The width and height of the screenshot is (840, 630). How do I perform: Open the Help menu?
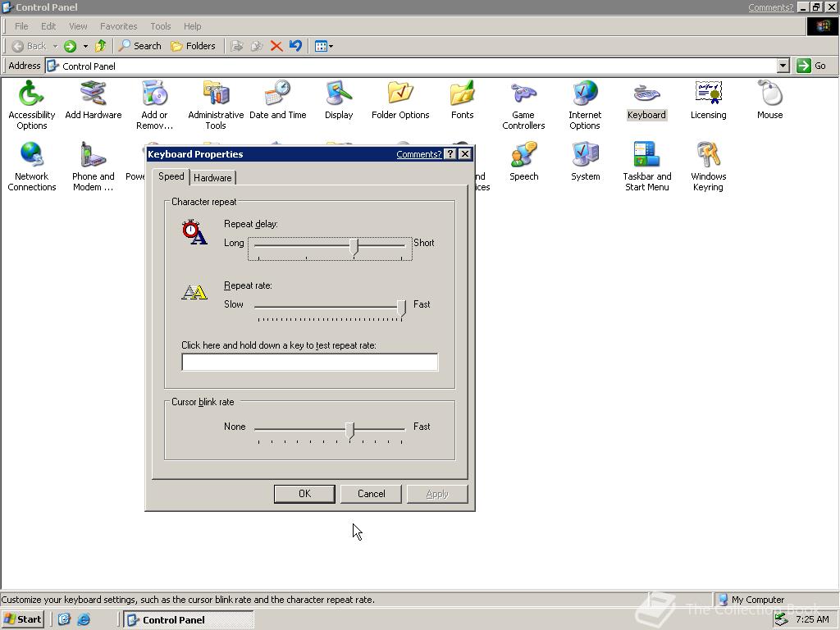click(192, 26)
